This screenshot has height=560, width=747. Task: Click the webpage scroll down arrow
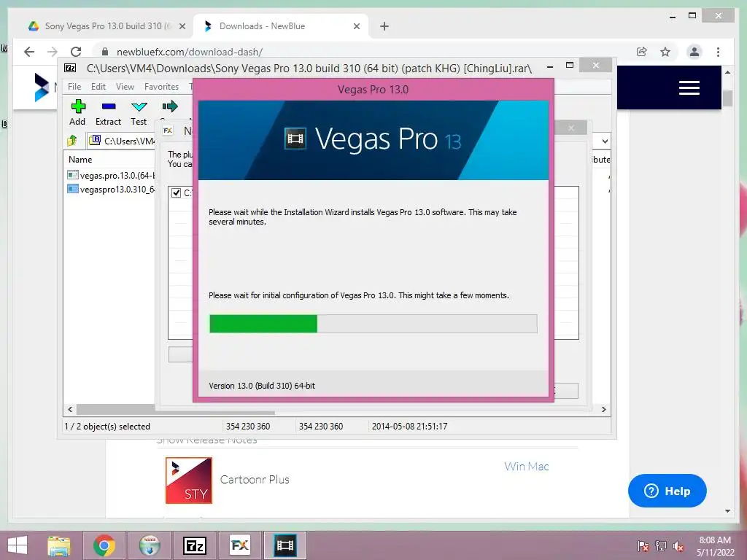click(727, 511)
